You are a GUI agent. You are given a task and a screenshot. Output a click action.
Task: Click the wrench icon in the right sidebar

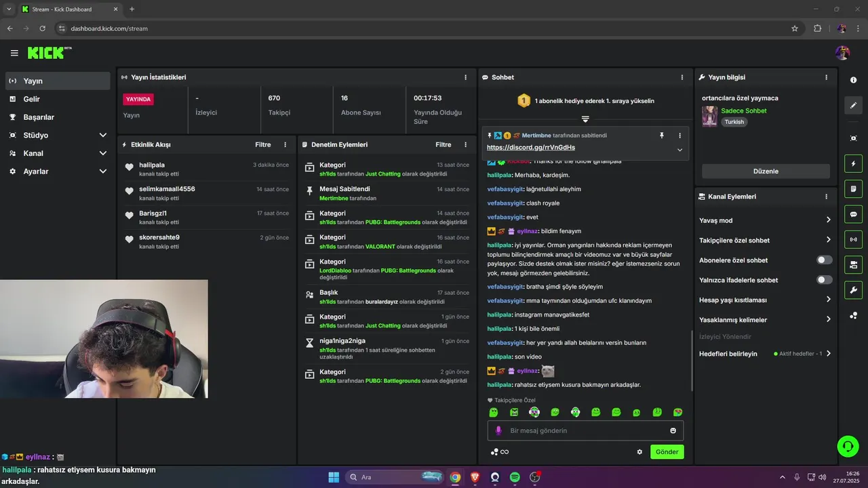point(853,290)
